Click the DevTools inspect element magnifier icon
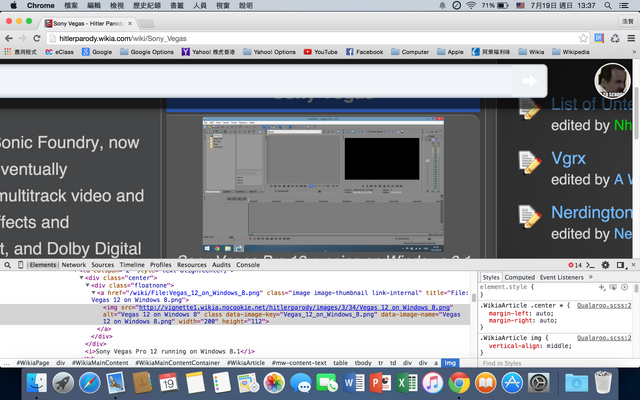This screenshot has height=400, width=640. pyautogui.click(x=7, y=265)
